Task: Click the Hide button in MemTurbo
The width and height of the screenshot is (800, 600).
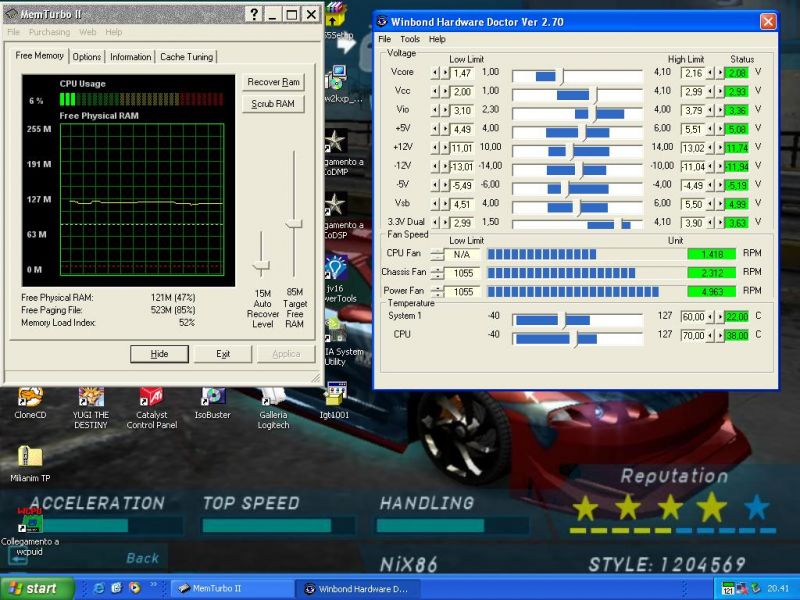Action: coord(159,354)
